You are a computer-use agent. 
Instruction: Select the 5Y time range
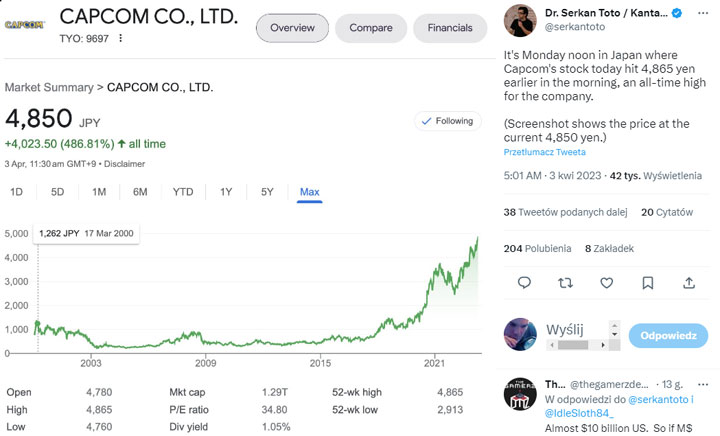point(267,192)
